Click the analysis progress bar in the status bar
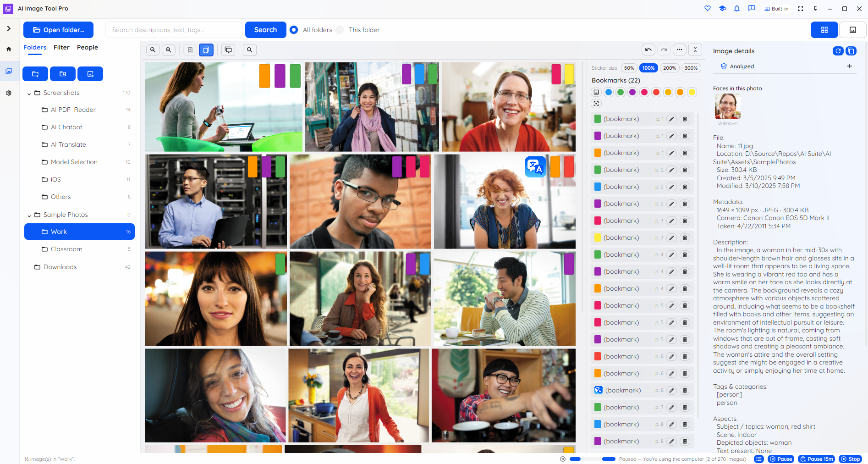Image resolution: width=868 pixels, height=464 pixels. [592, 459]
